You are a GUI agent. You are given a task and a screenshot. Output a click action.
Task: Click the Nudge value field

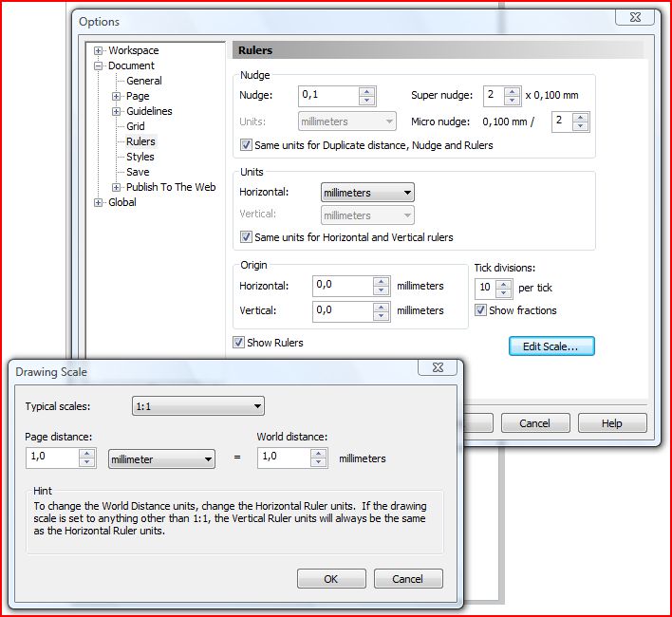click(x=328, y=96)
